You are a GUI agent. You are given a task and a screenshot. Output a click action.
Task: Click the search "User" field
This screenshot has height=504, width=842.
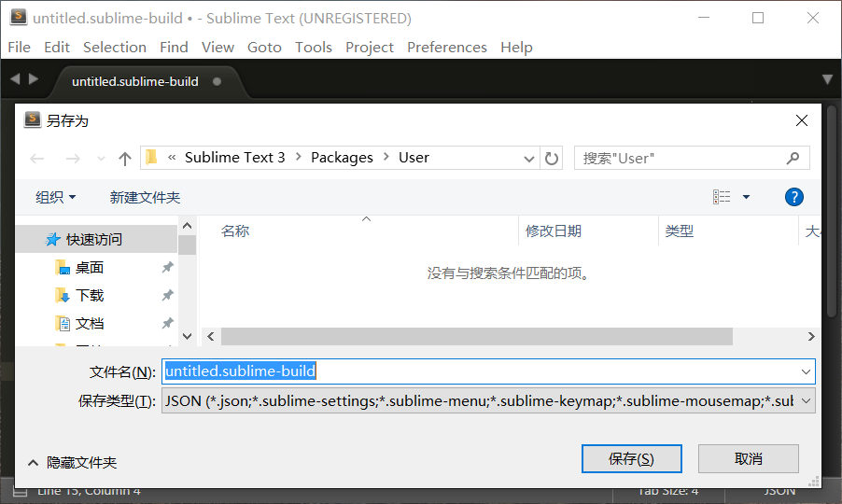[692, 159]
